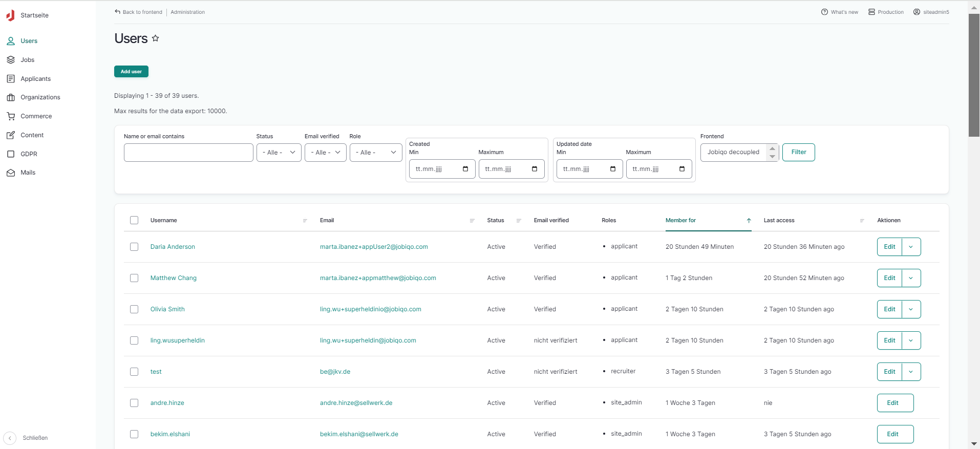Click the Jobiqo logo icon

click(x=10, y=15)
